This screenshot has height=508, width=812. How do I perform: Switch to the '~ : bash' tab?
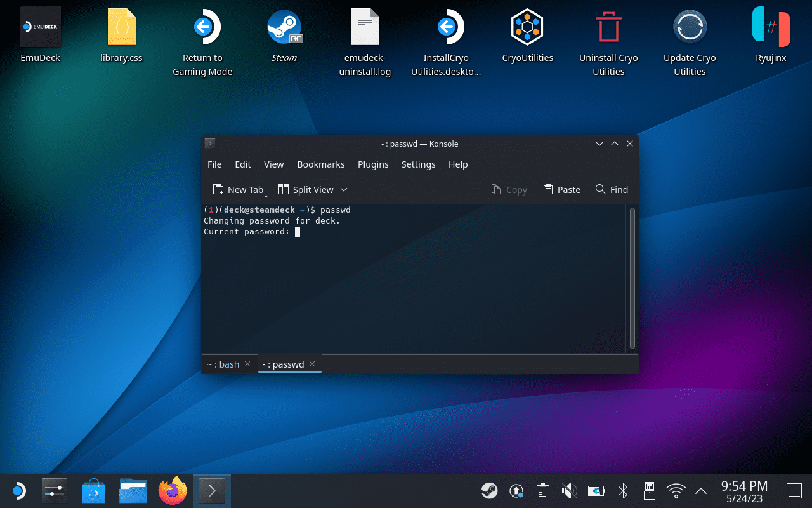[223, 364]
